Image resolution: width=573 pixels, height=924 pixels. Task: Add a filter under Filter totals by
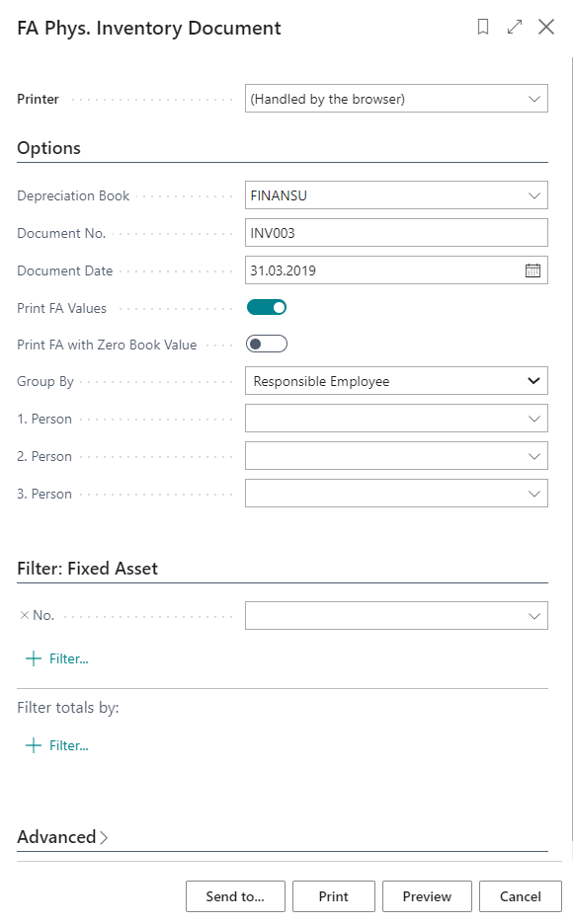click(x=57, y=745)
